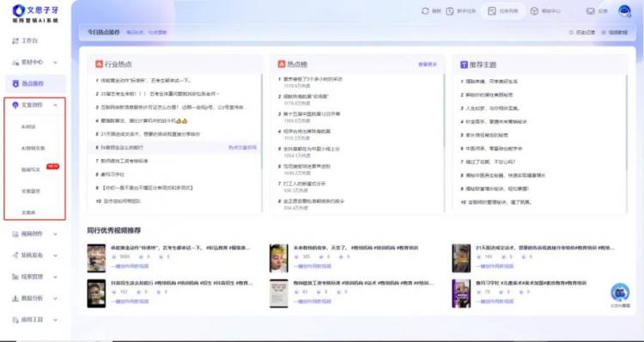Click the 矩阵发布 sidebar icon
Image resolution: width=644 pixels, height=342 pixels.
click(x=15, y=255)
